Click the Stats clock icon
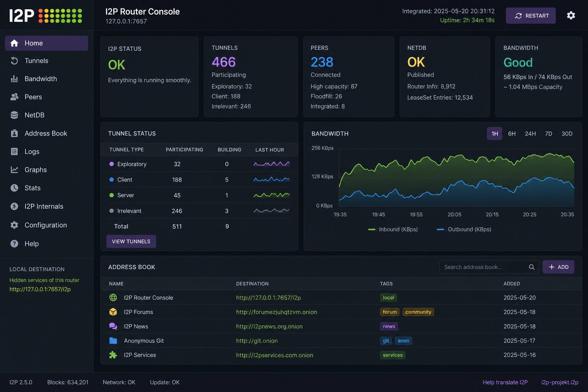Screen dimensions: 588x392 tap(14, 188)
